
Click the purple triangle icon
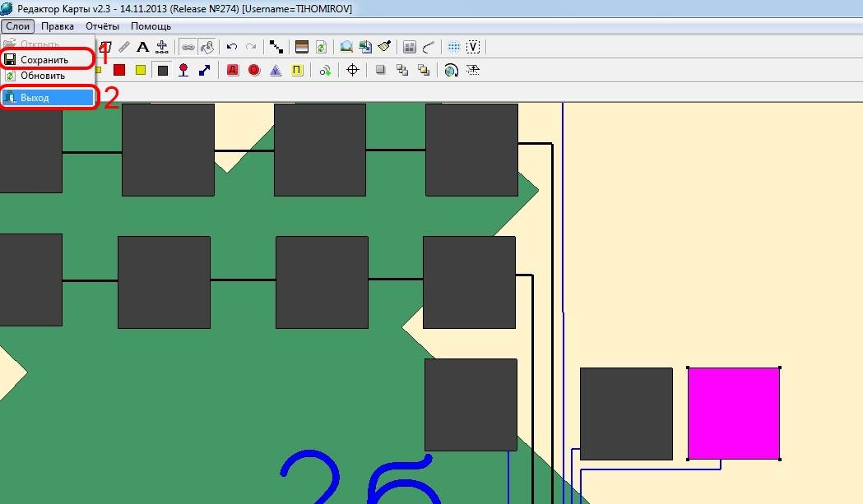[276, 70]
